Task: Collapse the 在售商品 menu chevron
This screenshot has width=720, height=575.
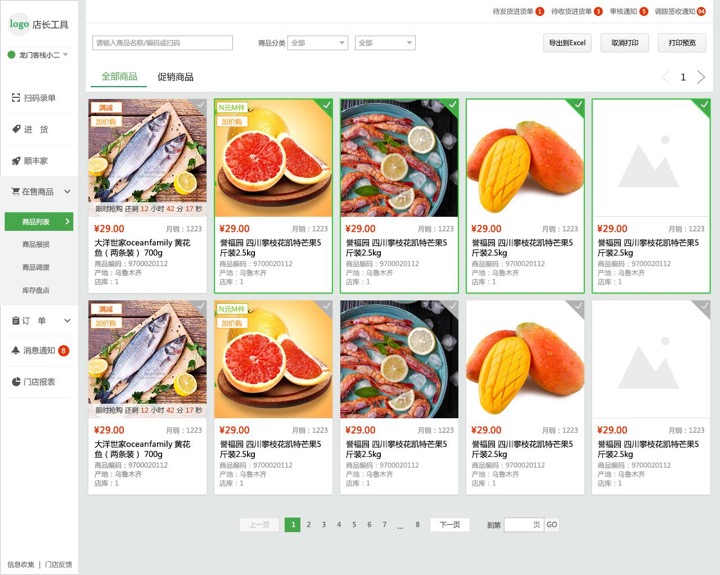Action: [68, 192]
